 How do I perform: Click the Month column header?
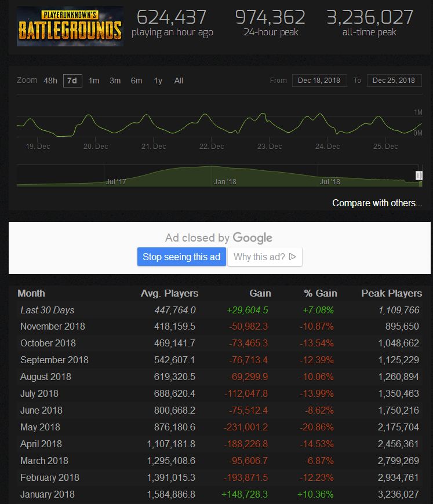[x=31, y=293]
